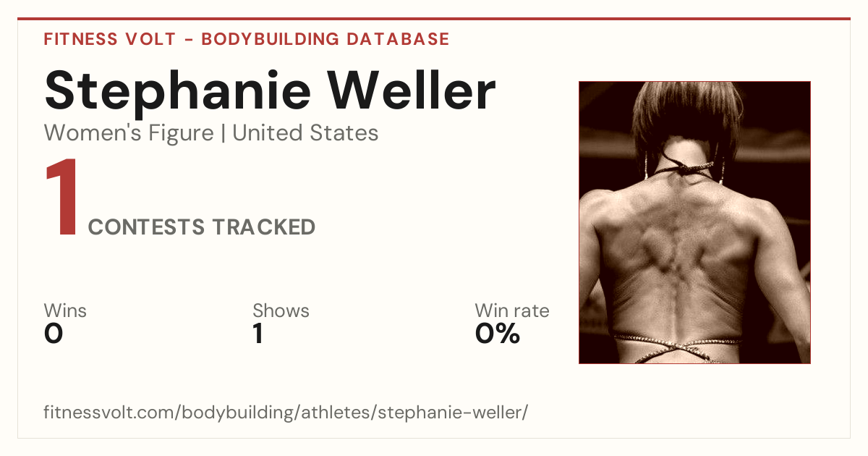Open the athlete back pose photo

pos(694,222)
